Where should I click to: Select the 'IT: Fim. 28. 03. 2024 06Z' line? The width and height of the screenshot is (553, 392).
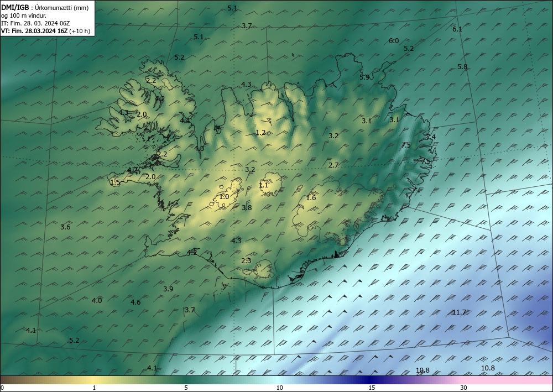coord(35,23)
